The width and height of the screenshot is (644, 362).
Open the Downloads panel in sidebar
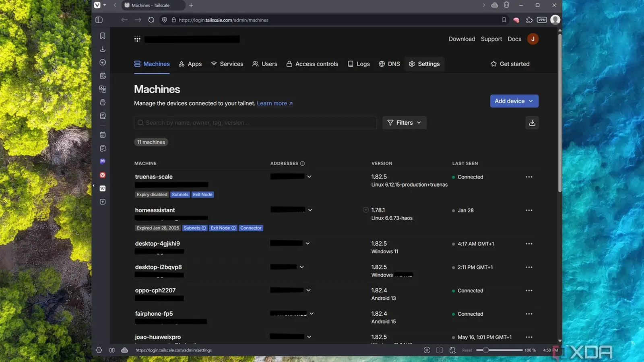click(103, 49)
